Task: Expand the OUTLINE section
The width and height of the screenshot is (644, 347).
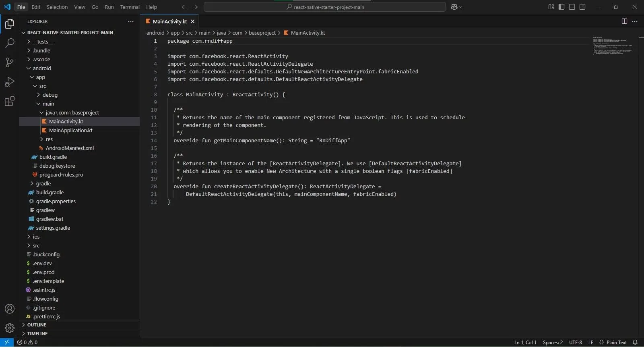Action: (37, 325)
